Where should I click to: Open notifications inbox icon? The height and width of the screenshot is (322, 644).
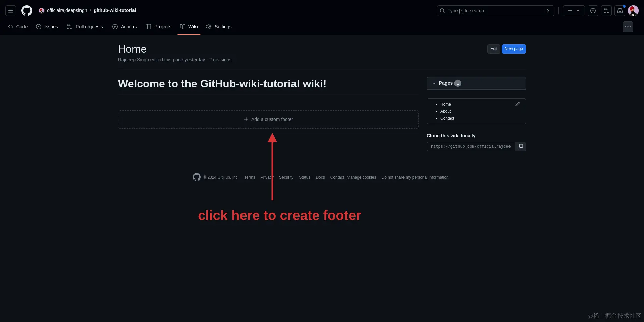620,11
